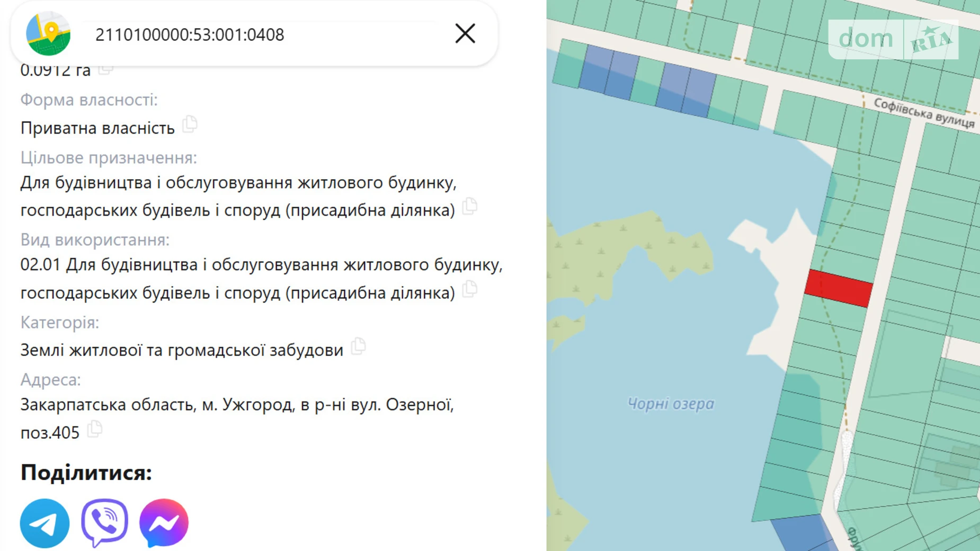Click the Поділитися section heading
980x551 pixels.
pos(85,473)
